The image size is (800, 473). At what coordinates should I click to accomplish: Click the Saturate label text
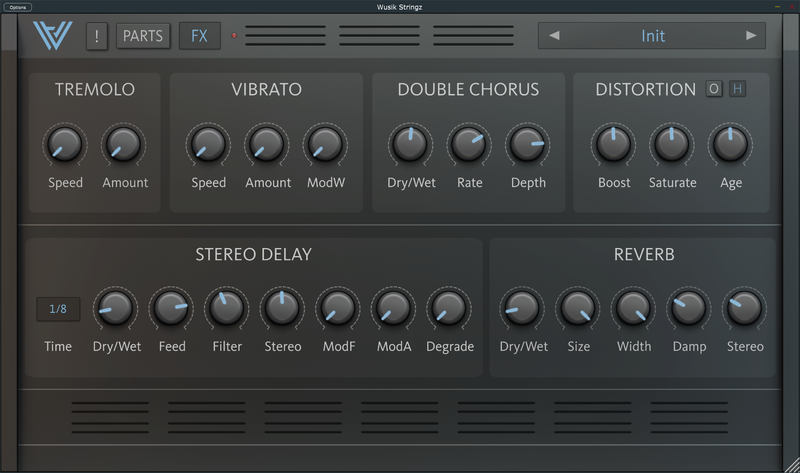click(x=672, y=183)
